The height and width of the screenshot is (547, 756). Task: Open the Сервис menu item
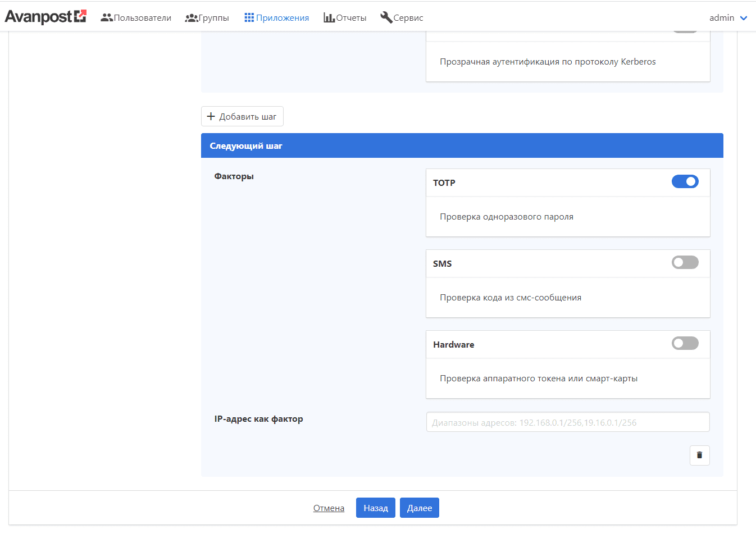tap(408, 18)
